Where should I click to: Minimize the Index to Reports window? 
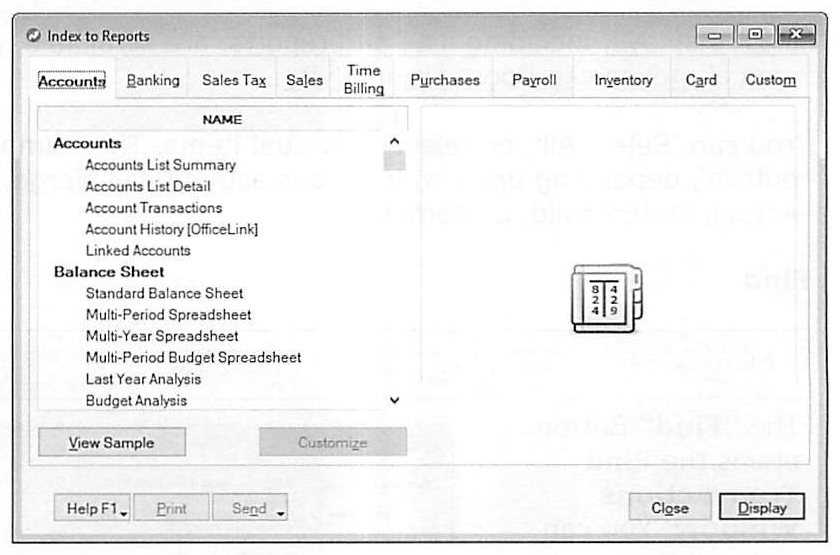pos(715,35)
